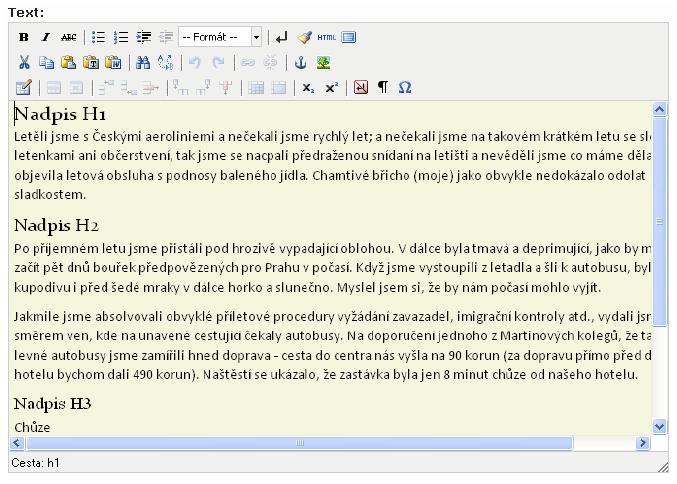677x484 pixels.
Task: Toggle strikethrough formatting
Action: point(69,38)
